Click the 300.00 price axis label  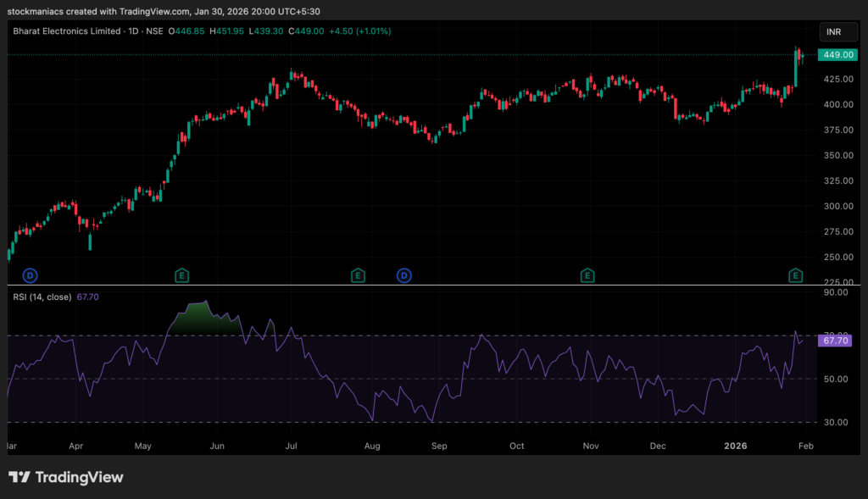coord(838,207)
